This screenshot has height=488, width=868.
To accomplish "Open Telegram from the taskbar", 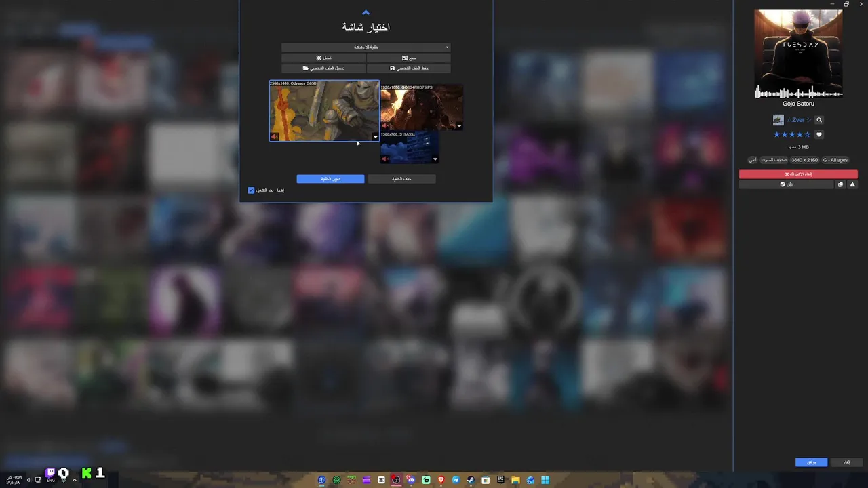I will 456,480.
